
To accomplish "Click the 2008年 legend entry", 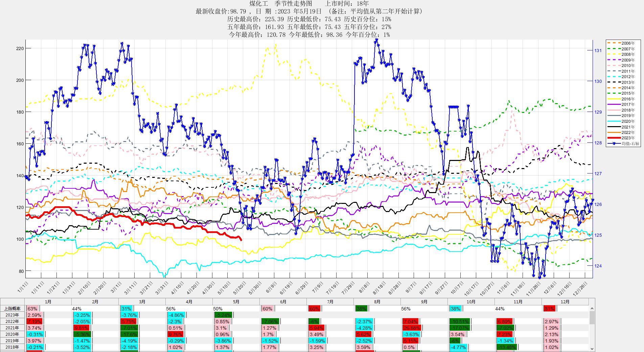I will pos(628,54).
